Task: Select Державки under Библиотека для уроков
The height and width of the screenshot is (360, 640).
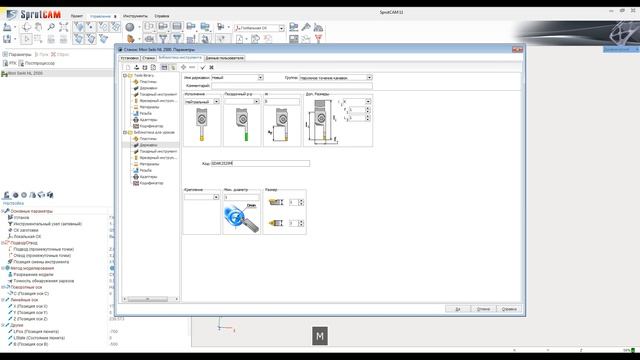Action: (148, 145)
